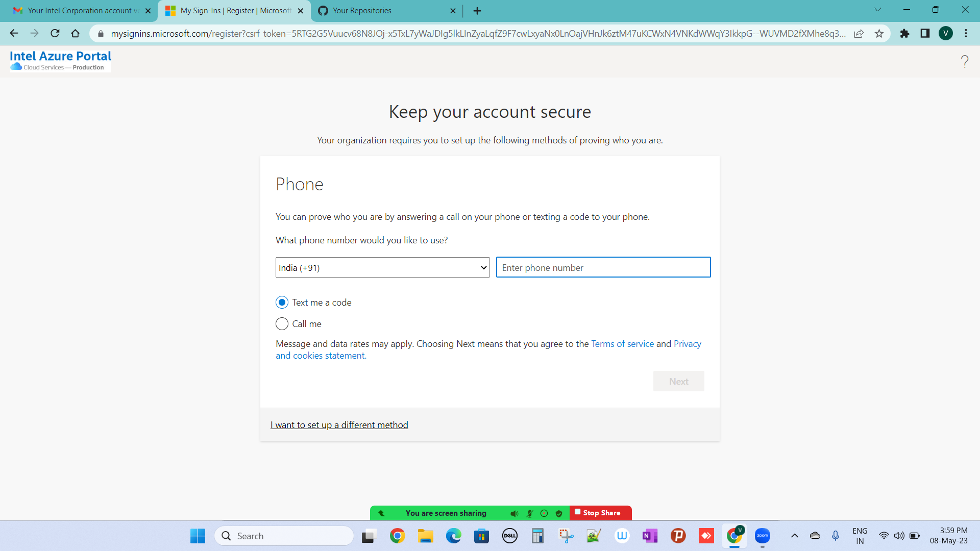Open the Chrome three-dot menu
Screen dimensions: 980x551
966,34
